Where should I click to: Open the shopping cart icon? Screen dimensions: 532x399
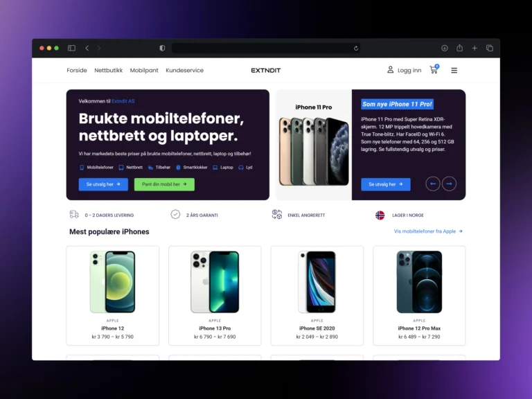tap(434, 69)
